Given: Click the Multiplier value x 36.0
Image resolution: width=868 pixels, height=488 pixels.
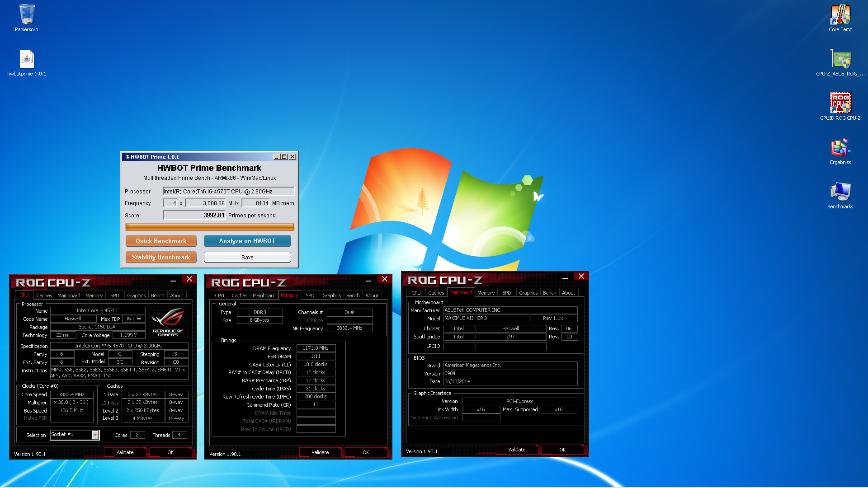Looking at the screenshot, I should 71,402.
